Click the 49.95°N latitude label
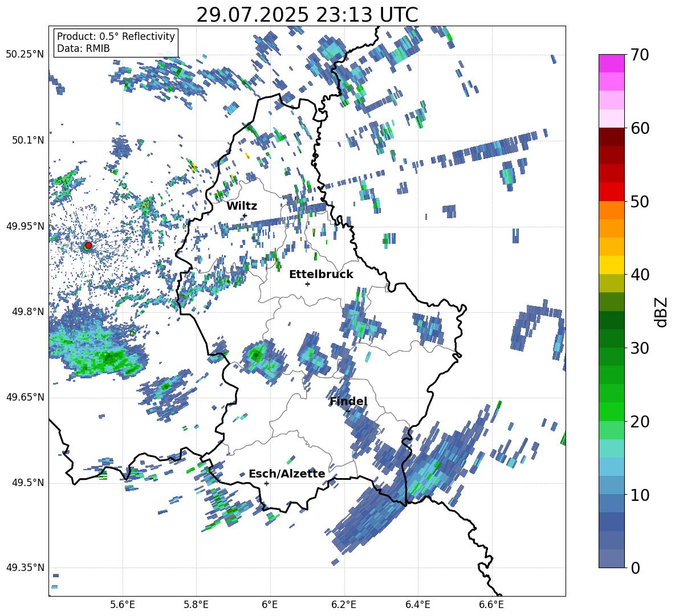Screen dimensions: 675x616 pyautogui.click(x=25, y=226)
